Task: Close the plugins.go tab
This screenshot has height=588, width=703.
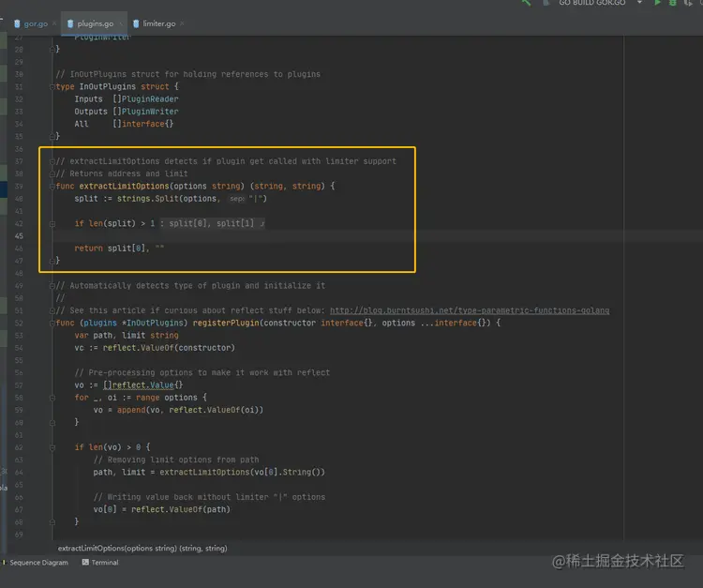Action: (x=121, y=23)
